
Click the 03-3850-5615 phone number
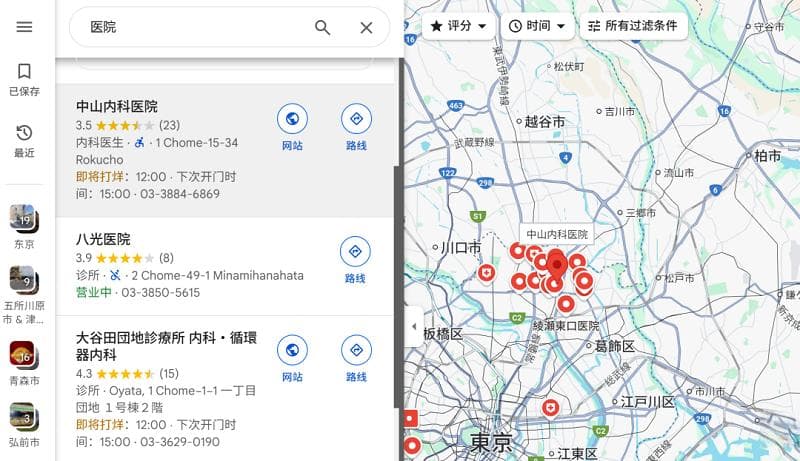coord(161,293)
